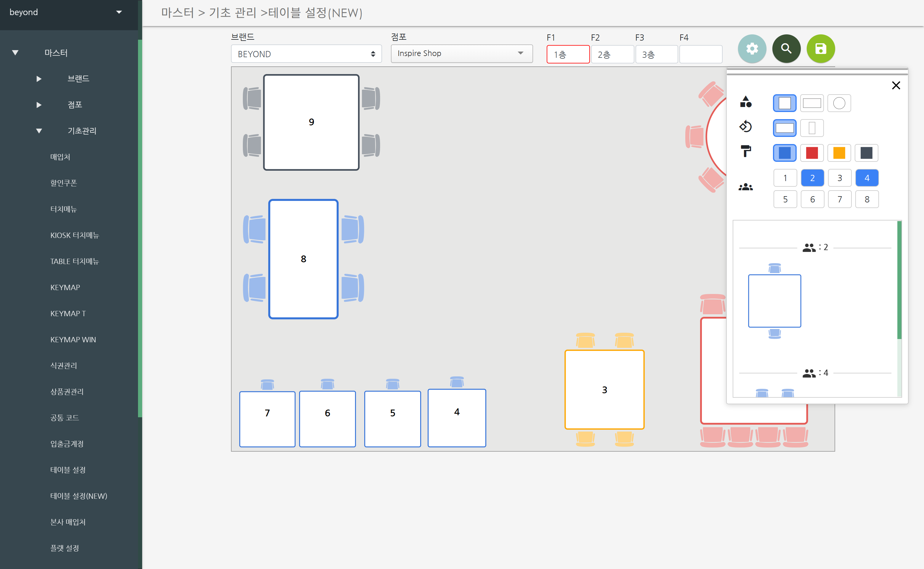
Task: Select the square table shape icon
Action: point(785,103)
